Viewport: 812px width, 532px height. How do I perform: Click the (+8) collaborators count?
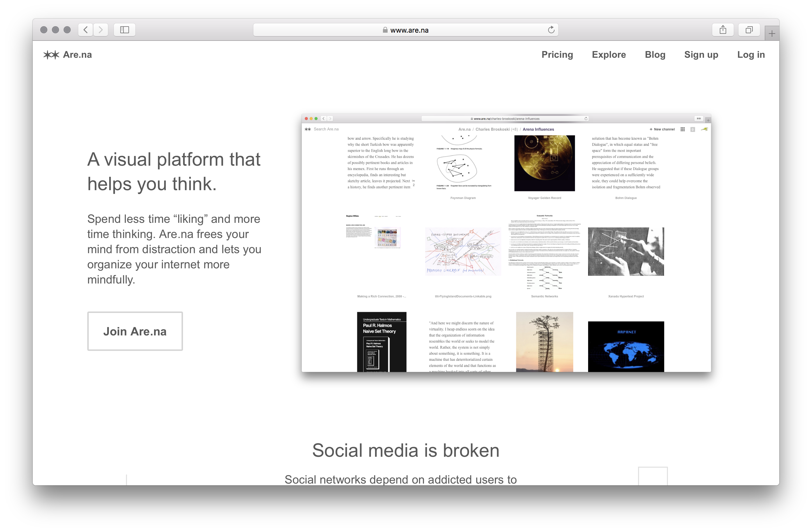(x=514, y=129)
